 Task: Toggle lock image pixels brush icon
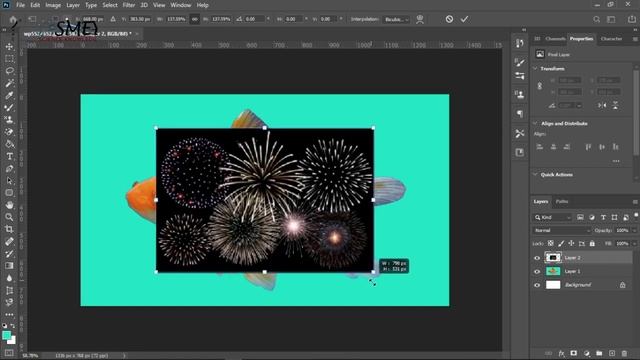561,244
